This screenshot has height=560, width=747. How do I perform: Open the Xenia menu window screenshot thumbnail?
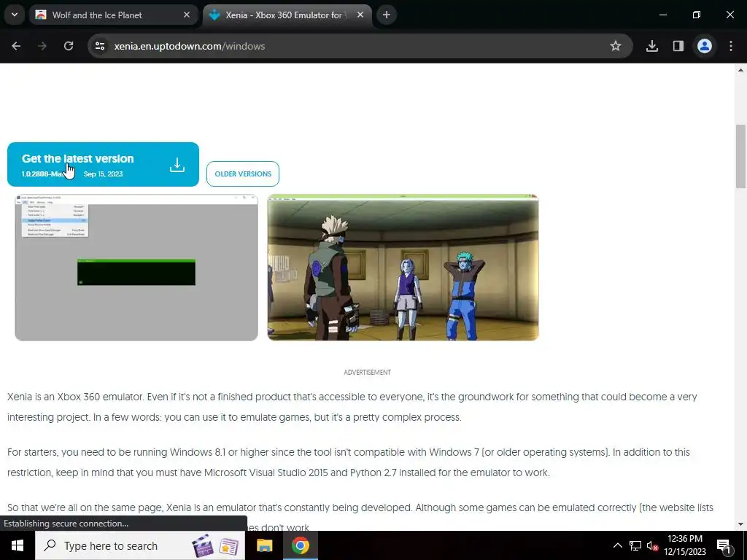point(136,268)
